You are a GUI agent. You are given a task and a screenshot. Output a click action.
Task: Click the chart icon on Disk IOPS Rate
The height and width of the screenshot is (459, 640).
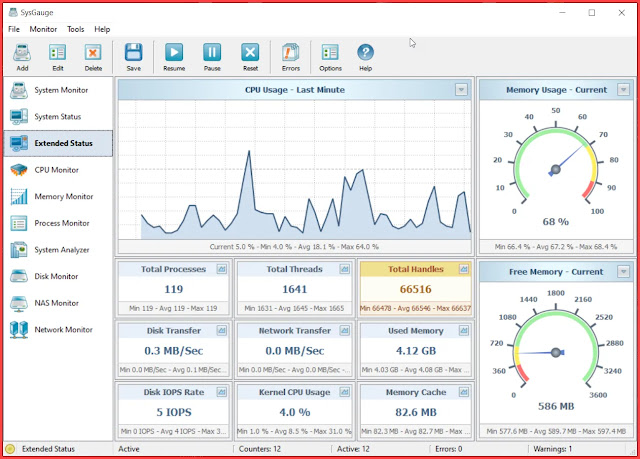pos(222,392)
